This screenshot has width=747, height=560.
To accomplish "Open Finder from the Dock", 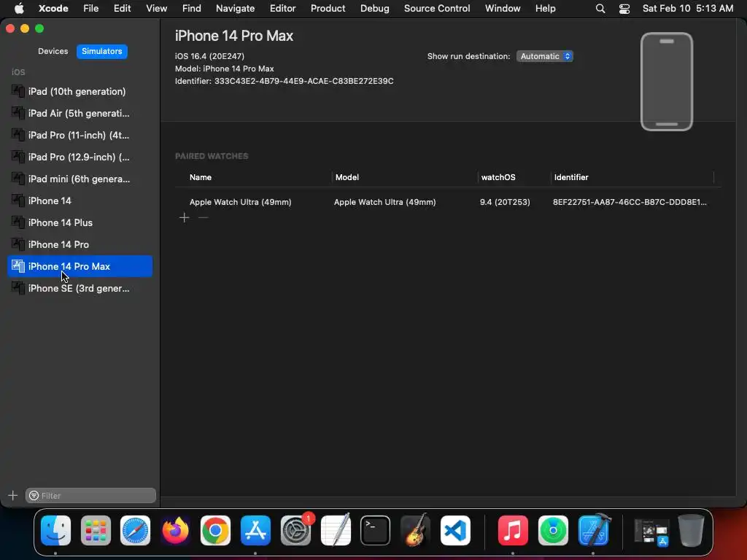I will click(55, 531).
